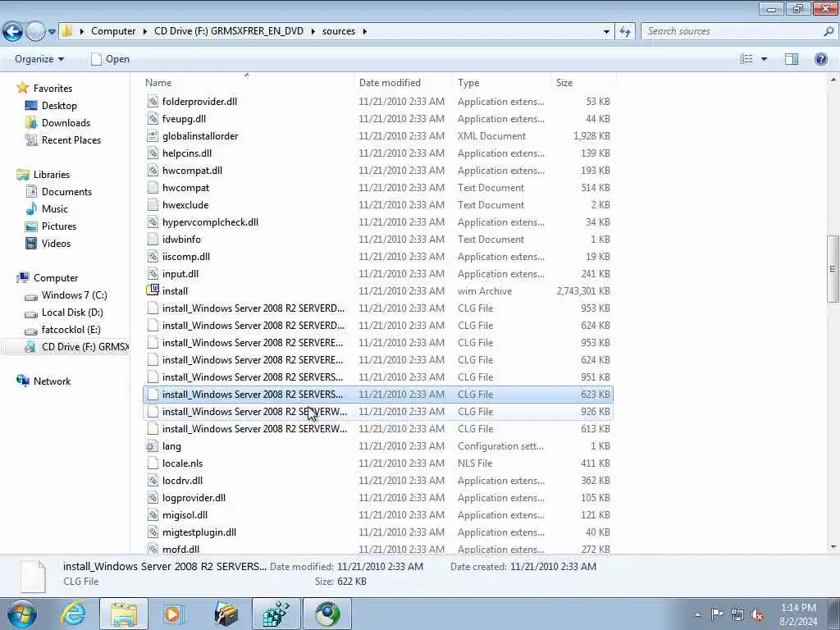
Task: Open Local Disk (D:) drive
Action: (x=72, y=313)
